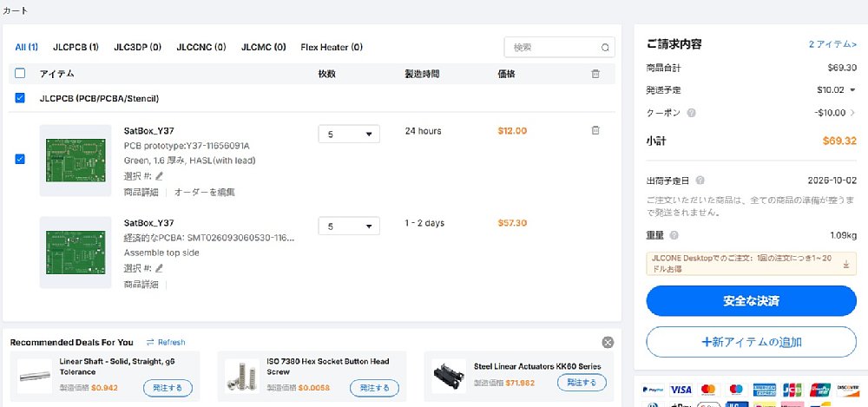The image size is (868, 407).
Task: Toggle the SatBox_Y37 PCB prototype checkbox
Action: click(20, 159)
